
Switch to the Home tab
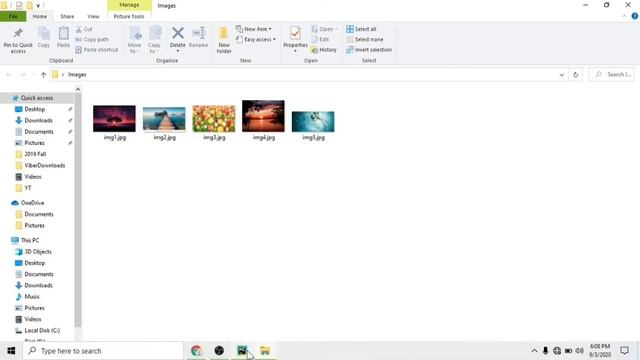click(40, 16)
